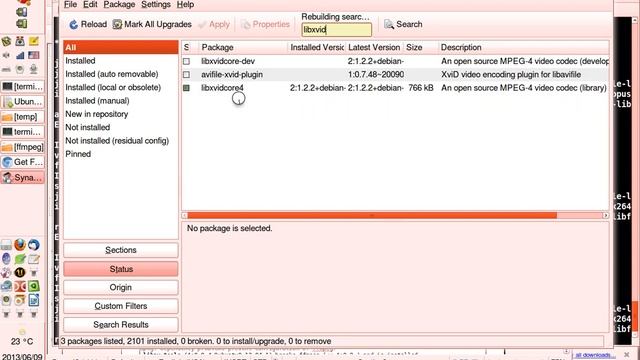Screen dimensions: 640x360
Task: Open the Edit menu
Action: pyautogui.click(x=90, y=4)
